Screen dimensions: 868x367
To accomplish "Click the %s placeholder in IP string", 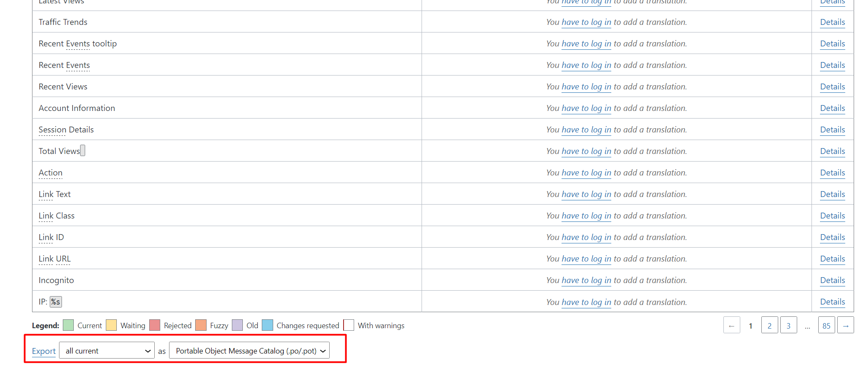I will (x=56, y=302).
